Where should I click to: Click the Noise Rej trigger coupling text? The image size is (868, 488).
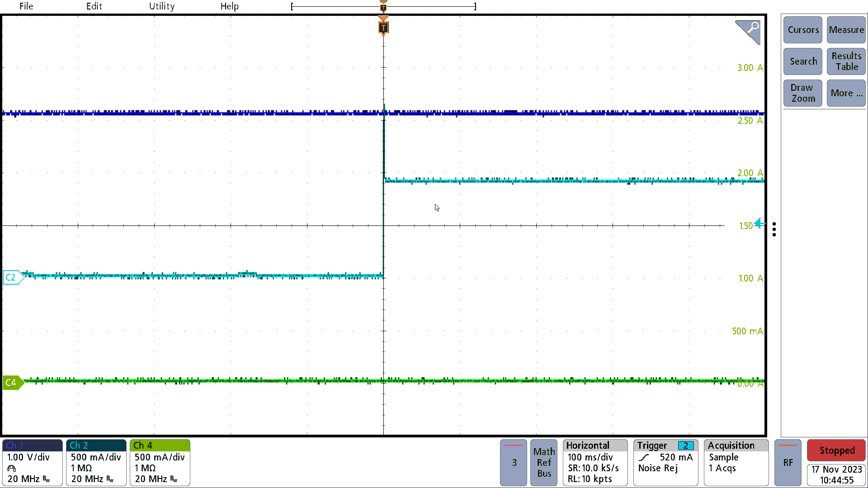pos(658,468)
